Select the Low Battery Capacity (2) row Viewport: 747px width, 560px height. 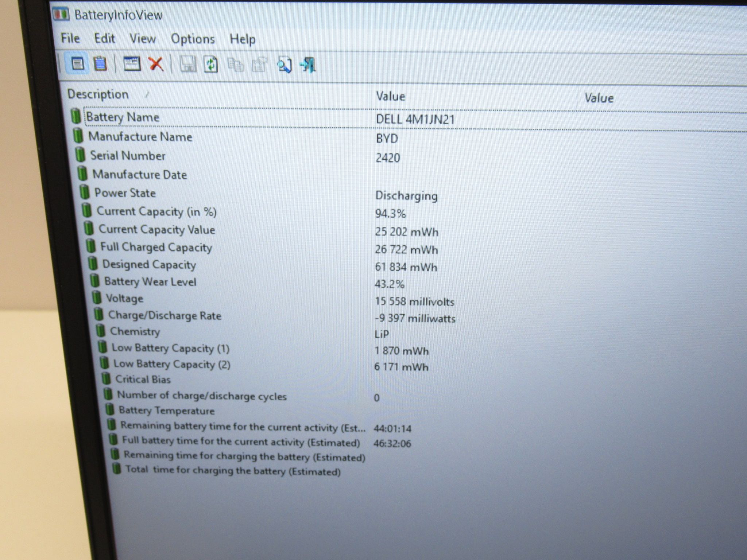(172, 364)
